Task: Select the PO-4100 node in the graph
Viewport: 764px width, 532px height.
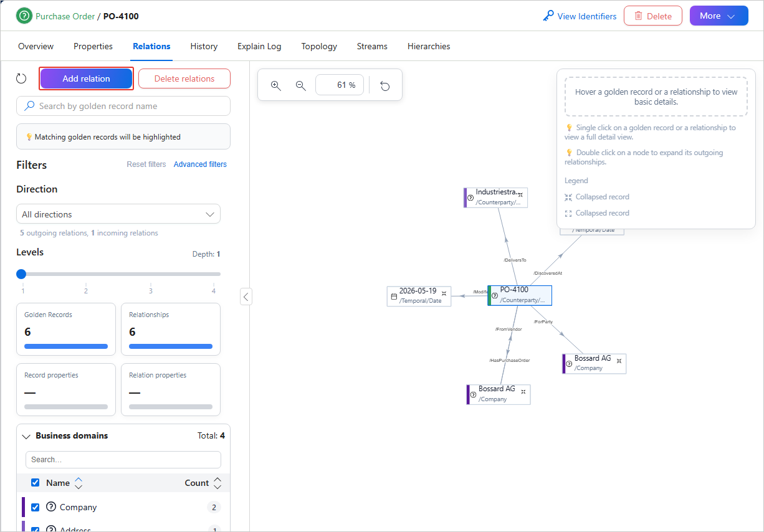Action: tap(520, 295)
